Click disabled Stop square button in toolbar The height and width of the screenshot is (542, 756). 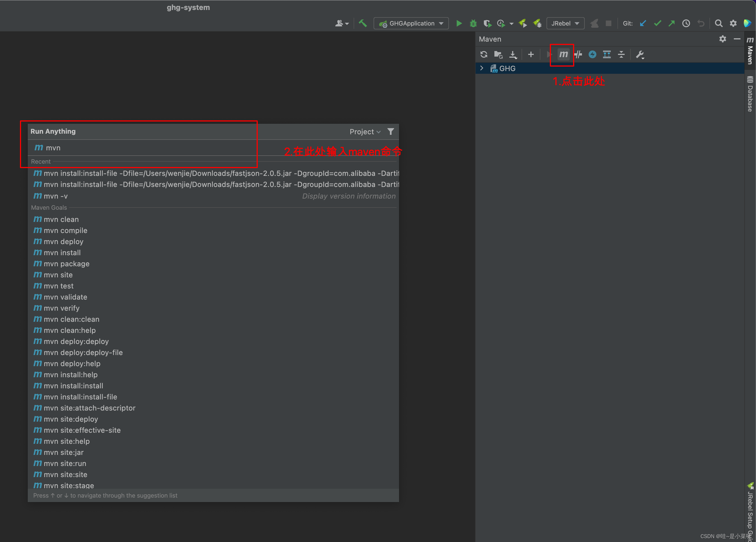click(x=609, y=23)
